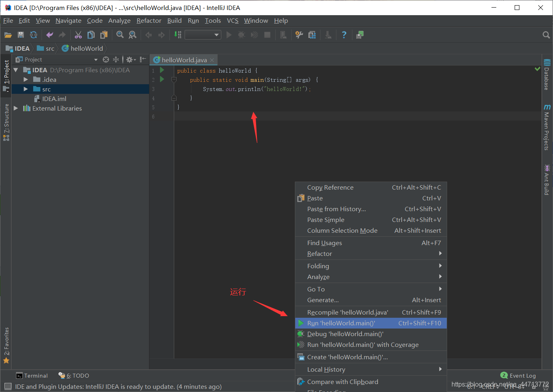
Task: Expand the src folder node
Action: tap(26, 89)
